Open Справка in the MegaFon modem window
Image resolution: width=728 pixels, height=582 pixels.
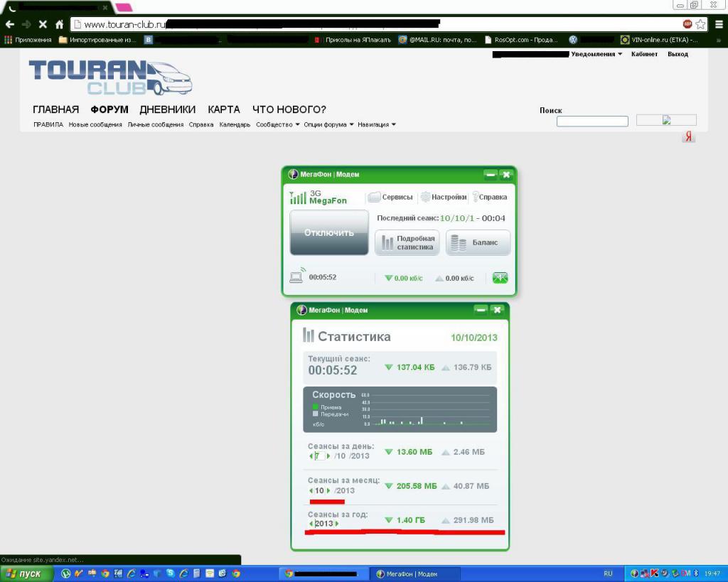[489, 197]
